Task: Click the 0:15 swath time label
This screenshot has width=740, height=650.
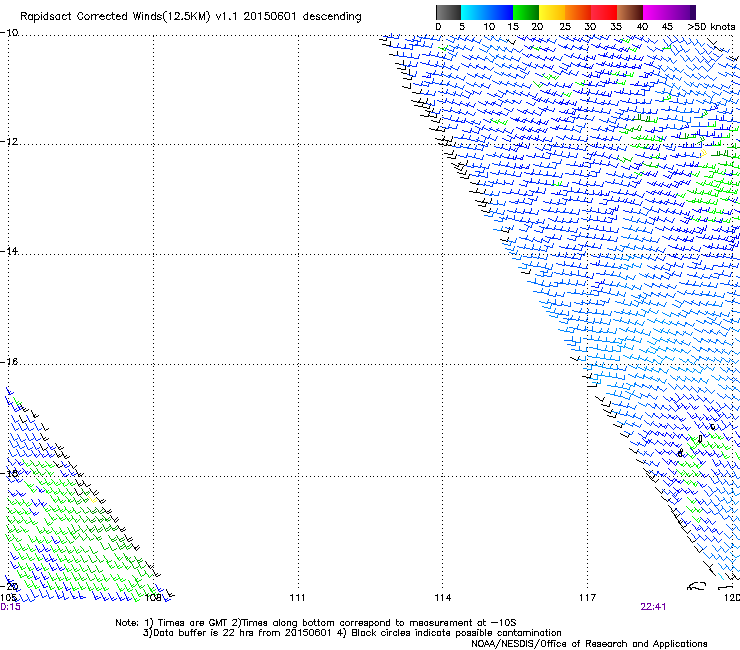Action: 10,607
